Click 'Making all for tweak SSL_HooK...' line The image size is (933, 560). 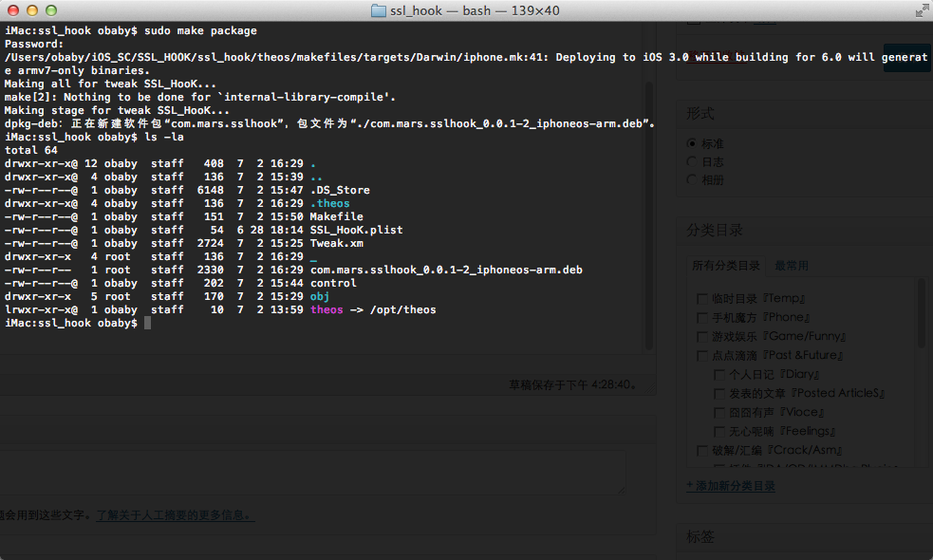click(110, 84)
